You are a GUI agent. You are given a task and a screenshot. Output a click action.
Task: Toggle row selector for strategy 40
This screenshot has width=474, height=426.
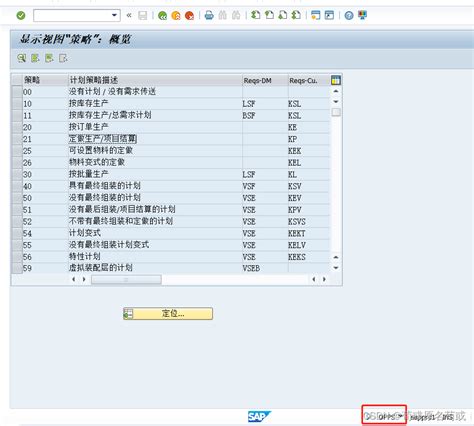point(17,186)
